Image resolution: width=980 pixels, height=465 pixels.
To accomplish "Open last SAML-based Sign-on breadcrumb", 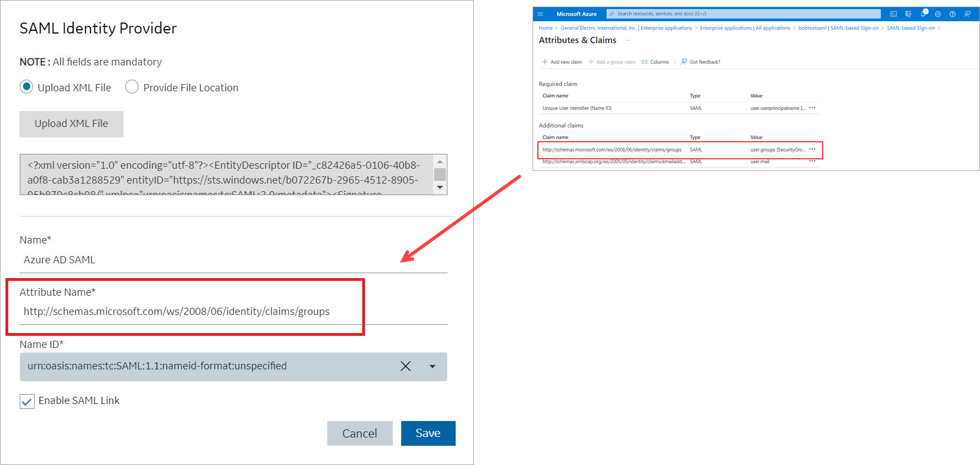I will tap(911, 28).
